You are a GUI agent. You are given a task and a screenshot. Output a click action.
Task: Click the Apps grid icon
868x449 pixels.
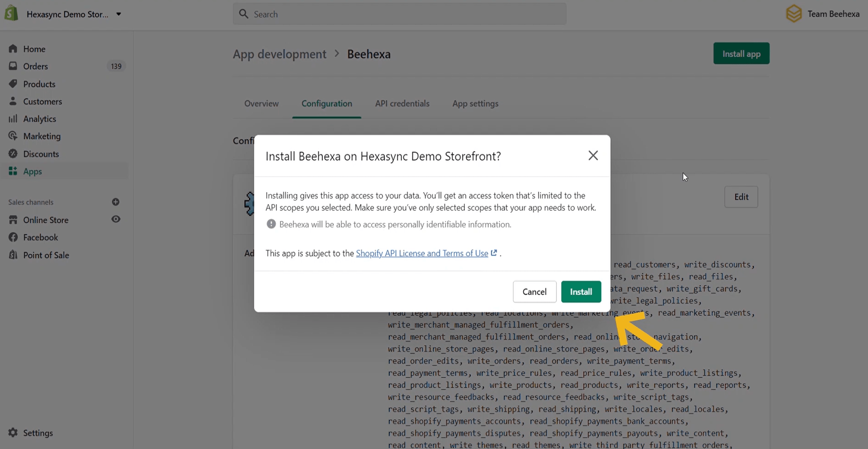tap(13, 171)
